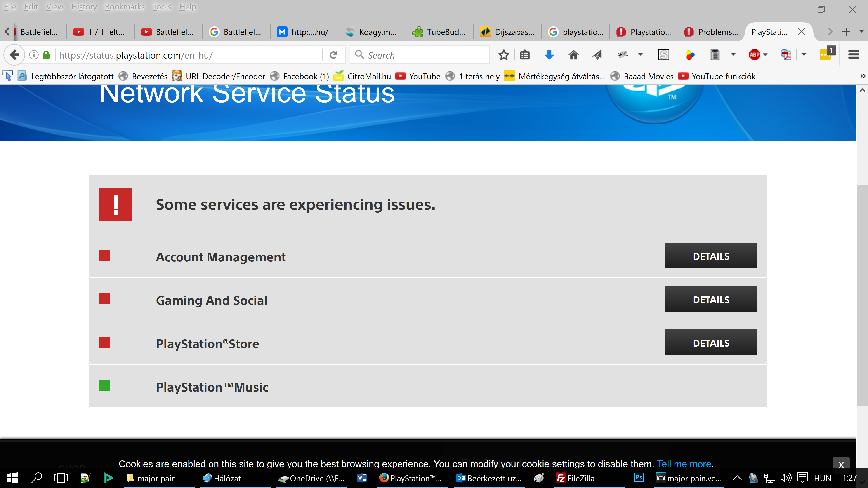Open the File menu
Screen dimensions: 868x488
(x=10, y=7)
